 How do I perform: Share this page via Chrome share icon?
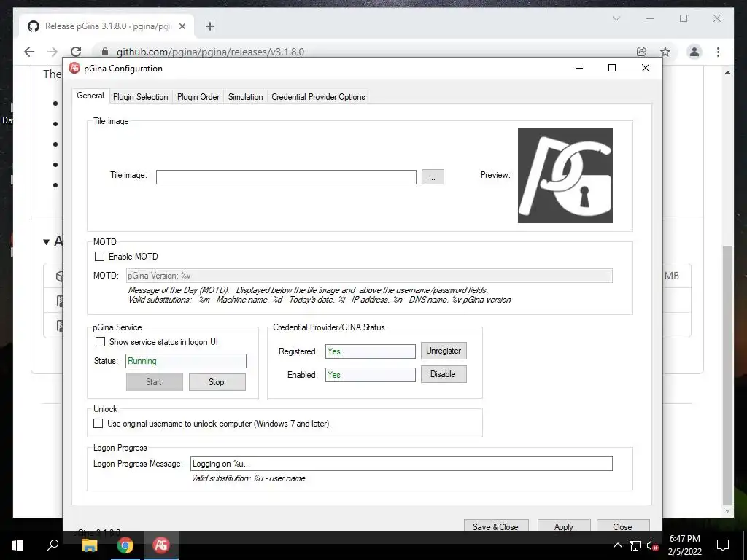coord(642,52)
